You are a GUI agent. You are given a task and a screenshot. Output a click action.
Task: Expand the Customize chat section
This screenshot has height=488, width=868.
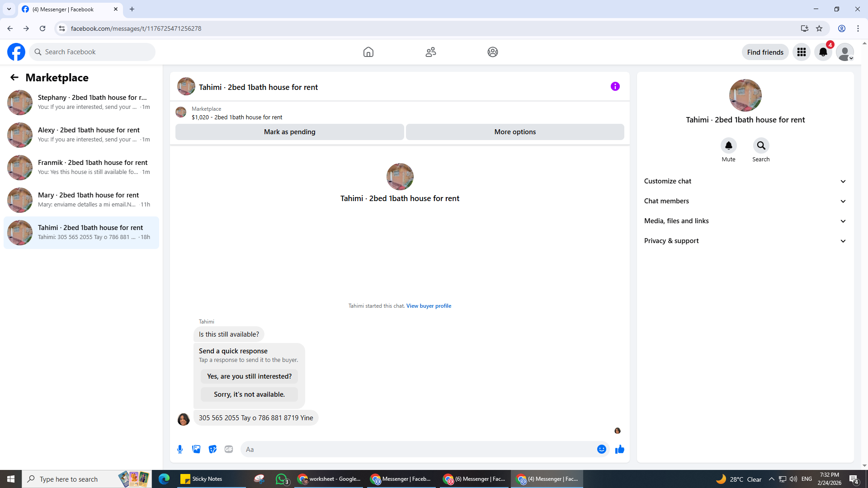click(x=745, y=181)
